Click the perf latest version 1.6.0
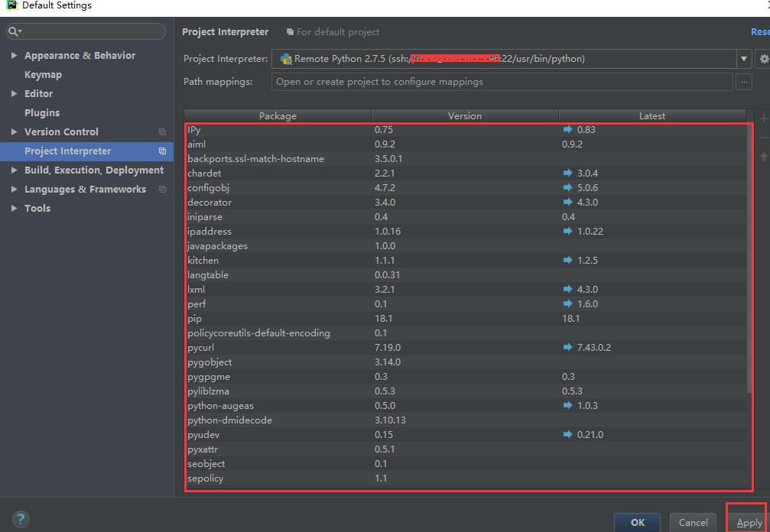 (587, 303)
